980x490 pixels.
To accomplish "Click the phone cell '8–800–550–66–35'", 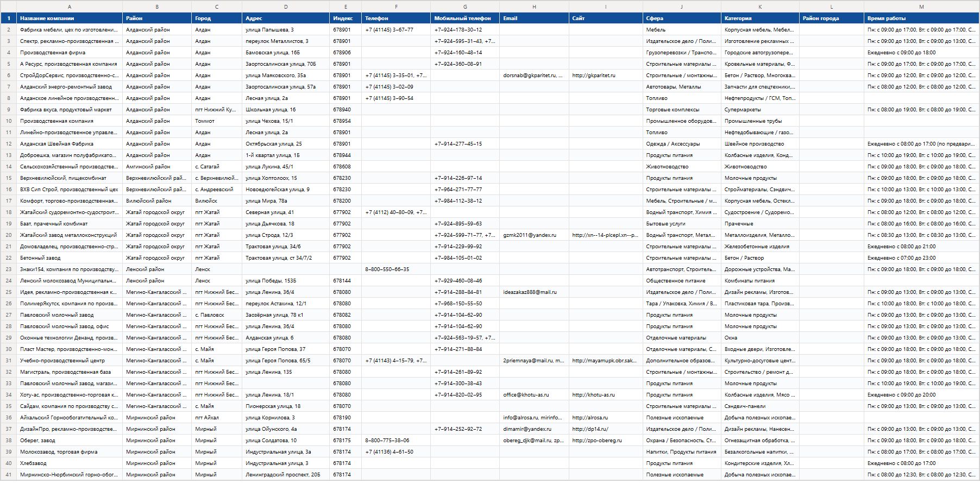I will (396, 269).
